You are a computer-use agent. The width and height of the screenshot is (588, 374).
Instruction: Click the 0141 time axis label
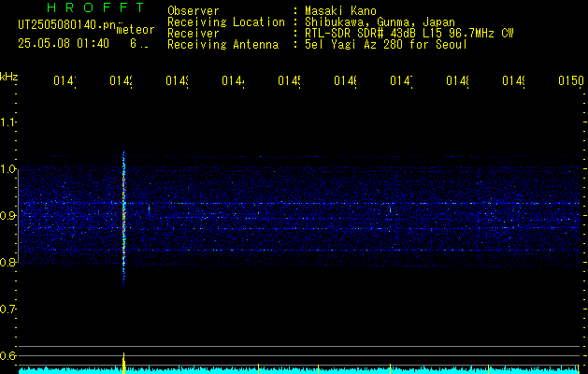coord(65,80)
